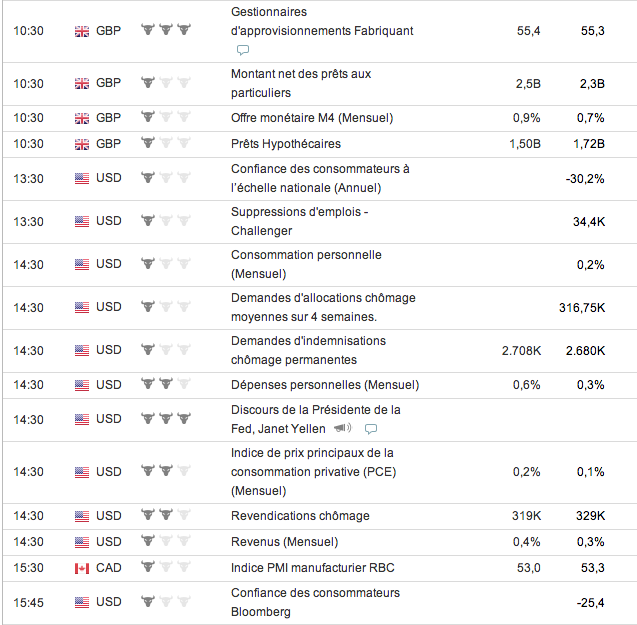This screenshot has width=637, height=625.
Task: Click bull icons in Offre monétaire M4 row
Action: 165,118
